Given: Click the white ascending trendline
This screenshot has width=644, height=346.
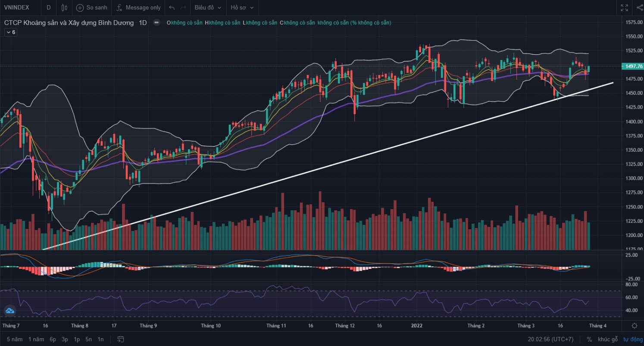Looking at the screenshot, I should coord(328,165).
